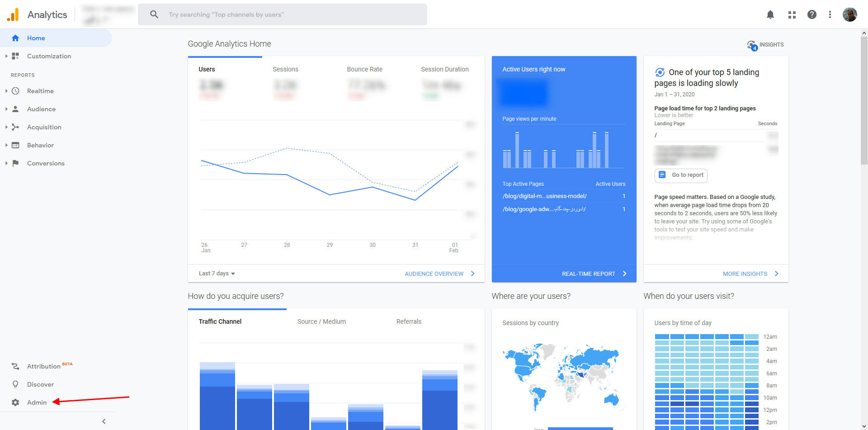
Task: Click the insight card target icon
Action: [660, 72]
